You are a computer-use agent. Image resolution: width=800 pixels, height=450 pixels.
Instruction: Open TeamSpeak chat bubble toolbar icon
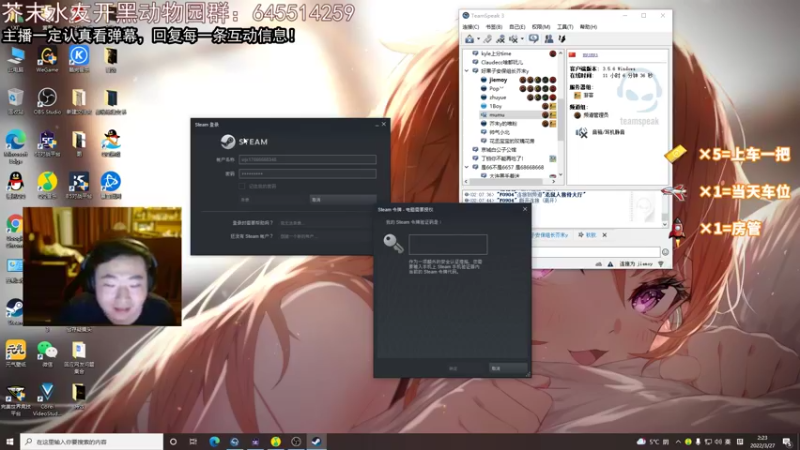(x=534, y=39)
